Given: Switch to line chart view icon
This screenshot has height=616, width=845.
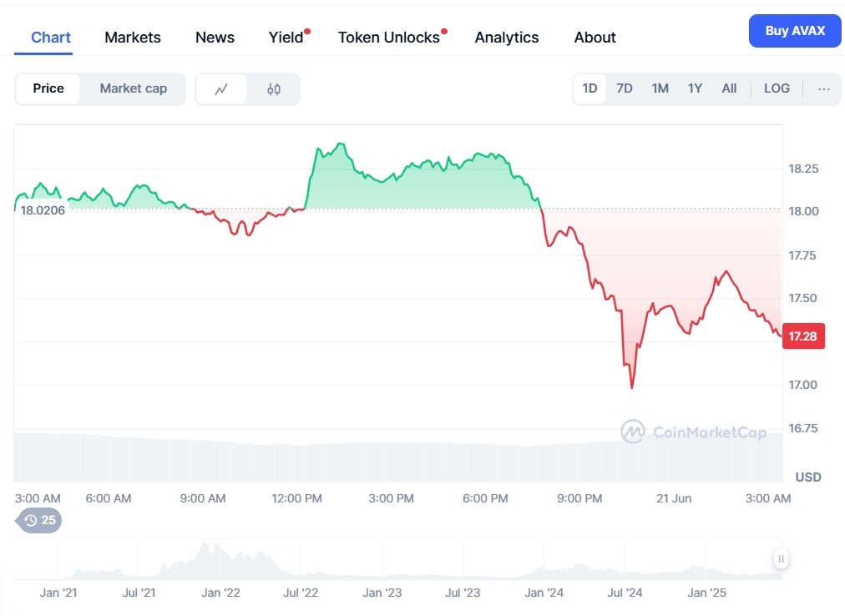Looking at the screenshot, I should coord(221,89).
